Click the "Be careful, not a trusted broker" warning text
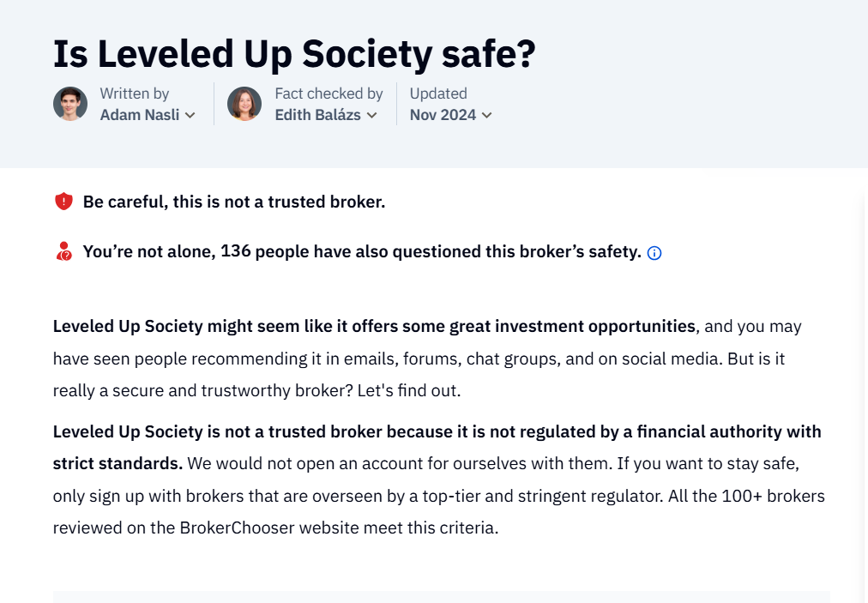The height and width of the screenshot is (603, 868). 233,202
